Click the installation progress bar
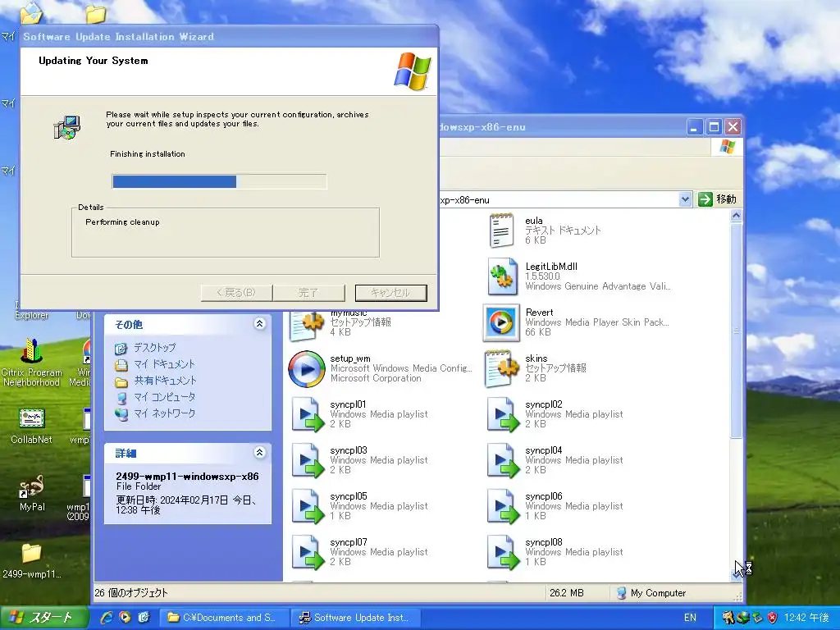 click(219, 181)
